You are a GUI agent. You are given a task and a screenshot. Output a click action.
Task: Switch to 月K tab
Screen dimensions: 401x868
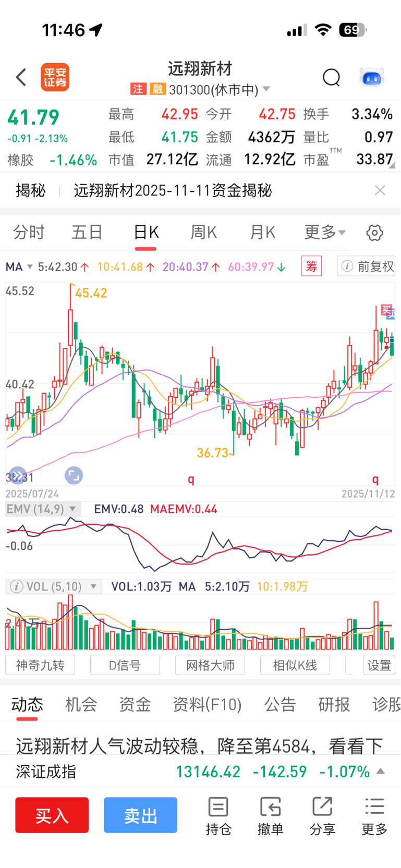(x=262, y=233)
